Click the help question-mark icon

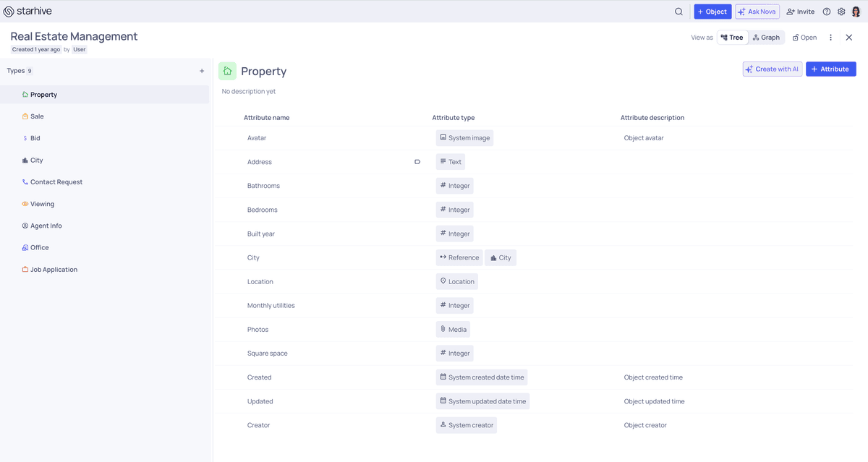(826, 12)
